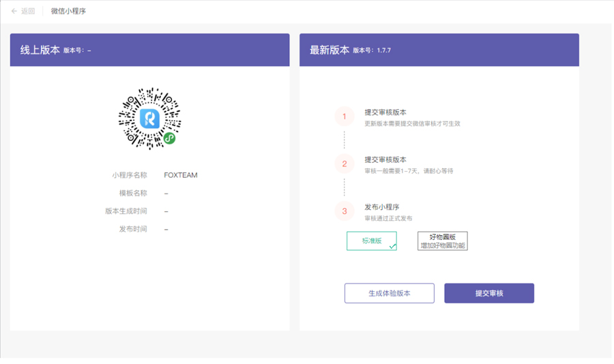Click the 发布小程序 step title
The height and width of the screenshot is (364, 614).
coord(382,207)
